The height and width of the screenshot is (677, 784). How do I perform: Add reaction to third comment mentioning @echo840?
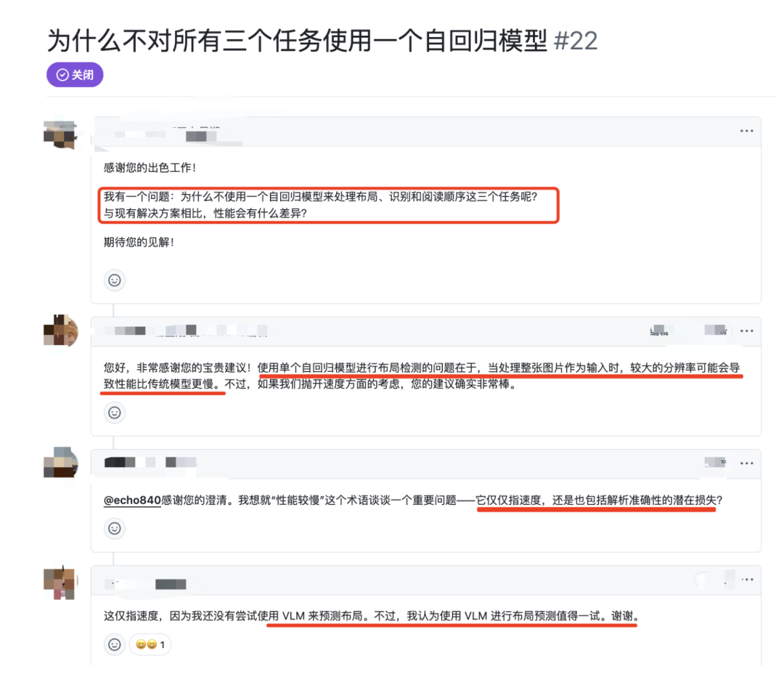(x=115, y=528)
